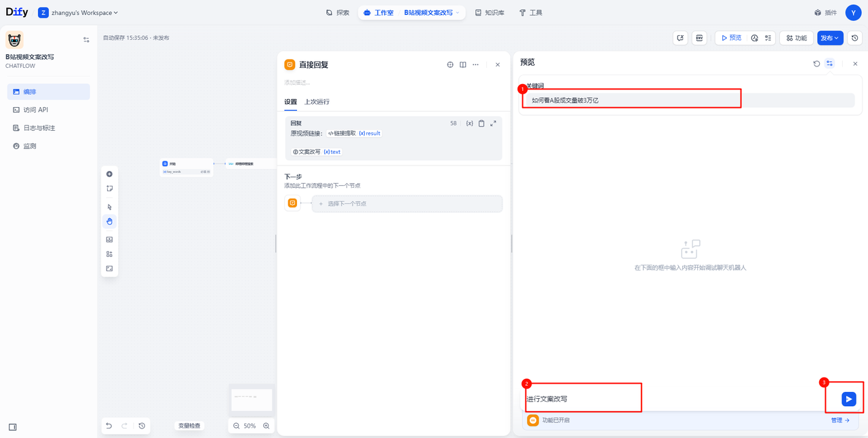Insert variable using {x} icon in reply
The height and width of the screenshot is (438, 868).
[x=469, y=123]
